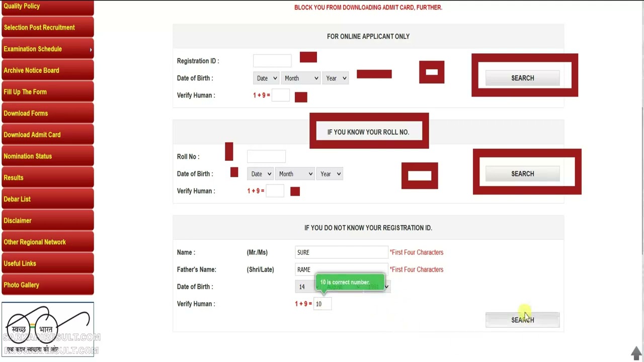The height and width of the screenshot is (362, 644).
Task: Open Other Regional Network link
Action: click(47, 242)
